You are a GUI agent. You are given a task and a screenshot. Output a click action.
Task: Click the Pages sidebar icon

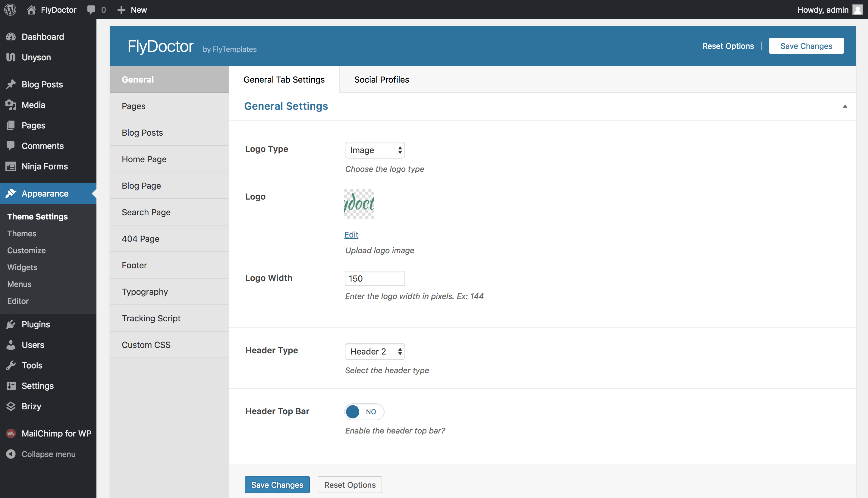coord(11,125)
